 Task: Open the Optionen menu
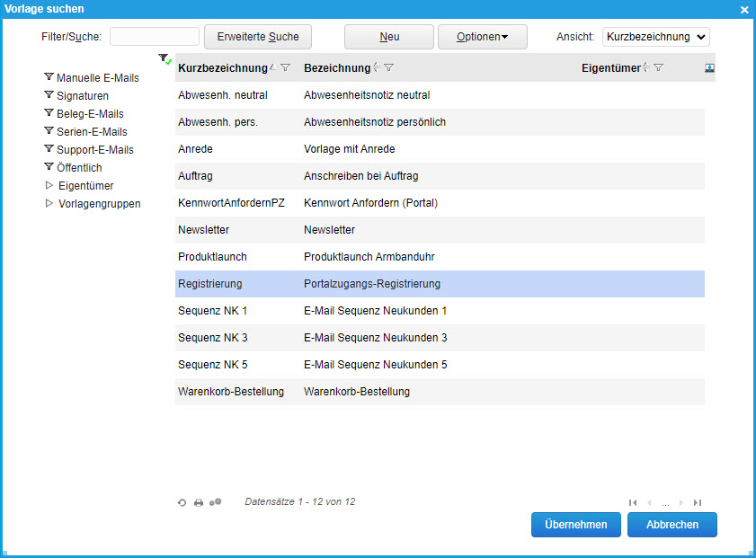pyautogui.click(x=482, y=37)
